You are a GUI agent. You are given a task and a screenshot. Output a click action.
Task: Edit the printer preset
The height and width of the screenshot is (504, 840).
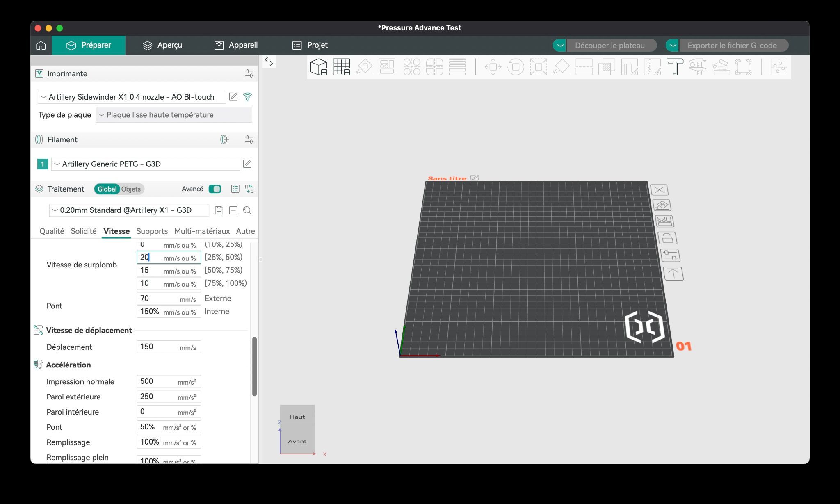click(x=233, y=97)
